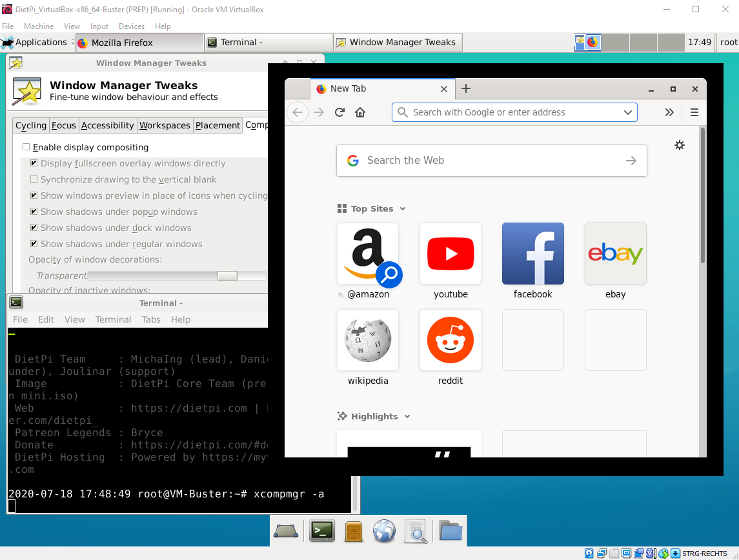Open new tab page settings gear
The height and width of the screenshot is (560, 739).
(x=679, y=145)
